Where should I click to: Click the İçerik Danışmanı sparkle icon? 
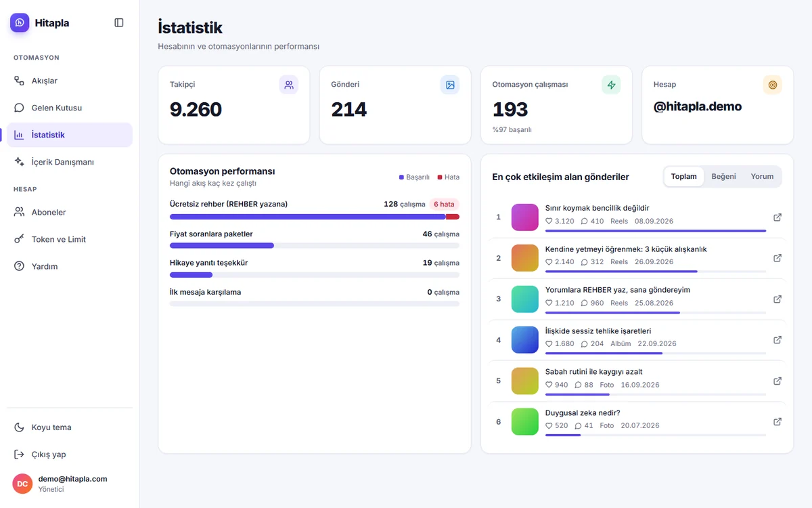19,162
